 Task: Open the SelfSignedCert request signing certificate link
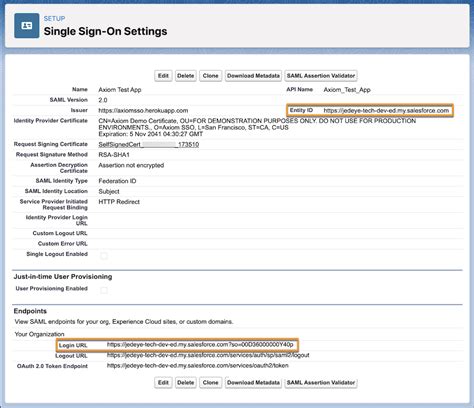click(x=149, y=144)
